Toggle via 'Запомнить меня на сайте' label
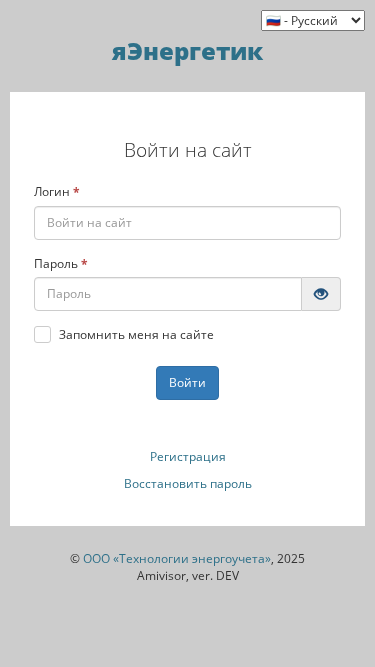375x667 pixels. [136, 335]
